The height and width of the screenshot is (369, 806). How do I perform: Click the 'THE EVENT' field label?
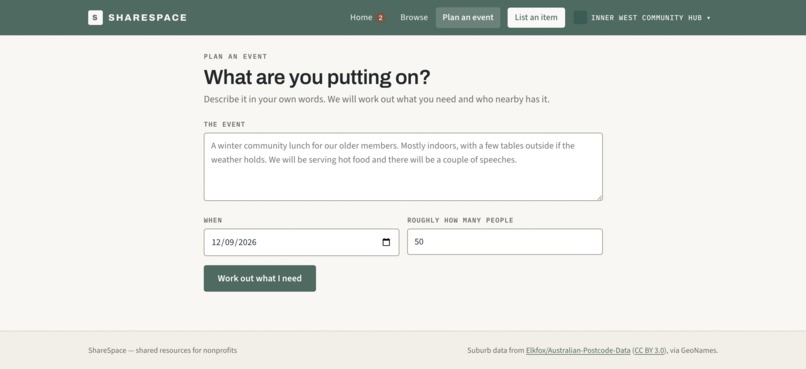224,124
